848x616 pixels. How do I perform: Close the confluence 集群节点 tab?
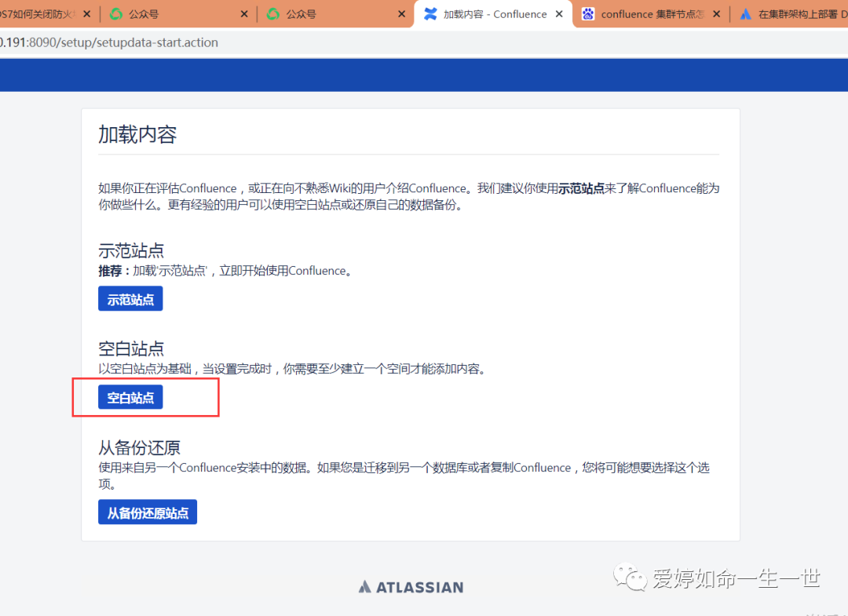717,14
